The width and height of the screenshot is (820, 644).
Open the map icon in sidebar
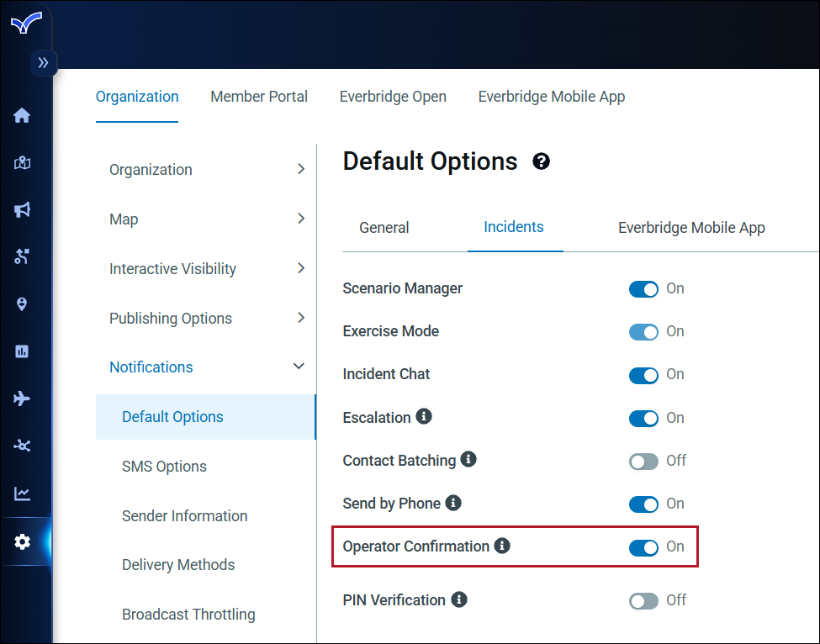pyautogui.click(x=23, y=163)
